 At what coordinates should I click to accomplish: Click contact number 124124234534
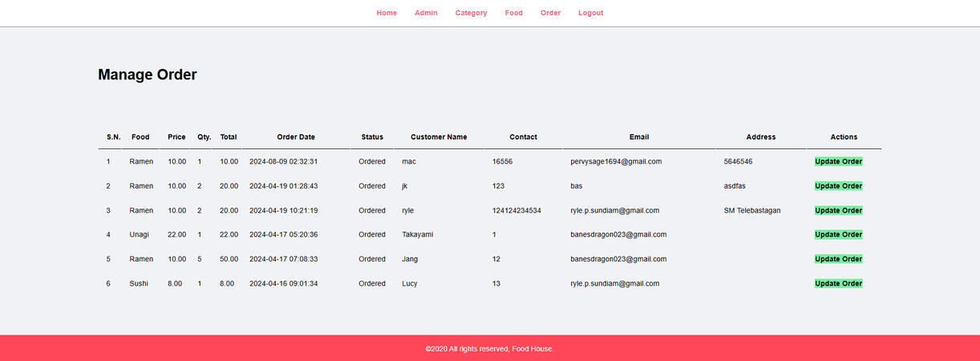(516, 210)
